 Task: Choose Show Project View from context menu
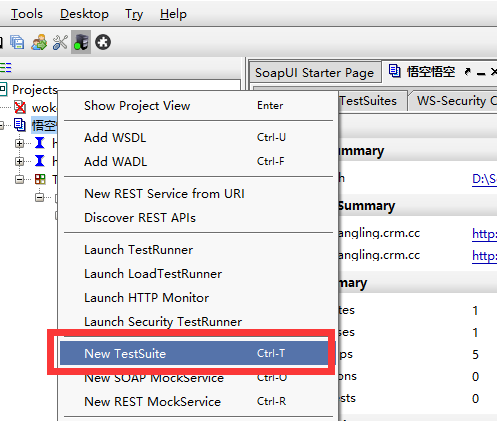(198, 106)
